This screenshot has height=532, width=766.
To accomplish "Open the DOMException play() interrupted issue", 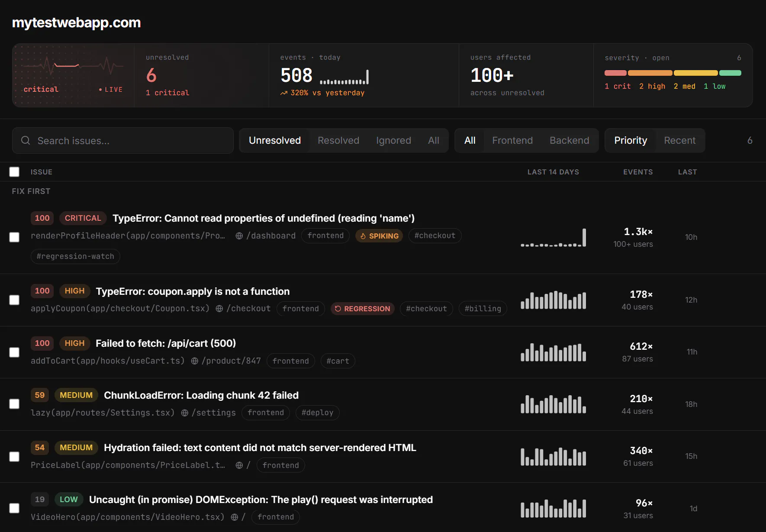I will 261,500.
